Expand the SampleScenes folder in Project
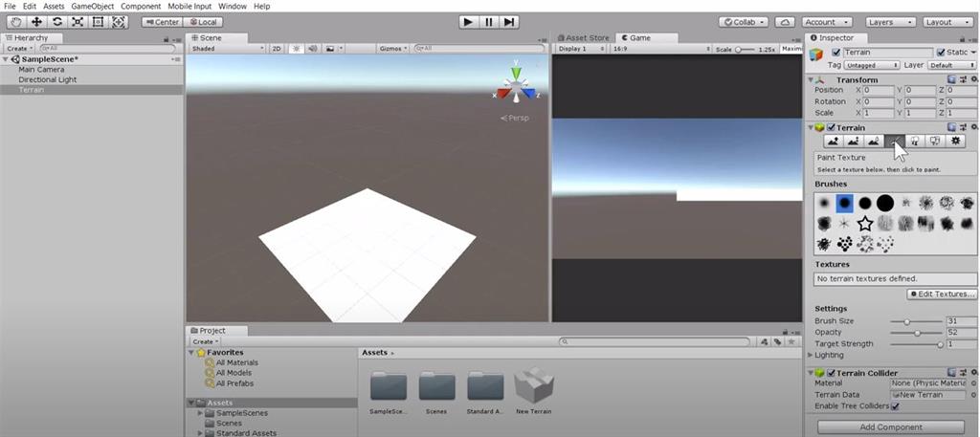 tap(200, 413)
